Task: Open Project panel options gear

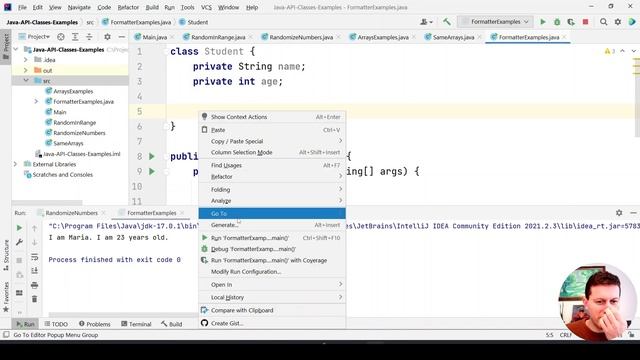Action: (107, 37)
